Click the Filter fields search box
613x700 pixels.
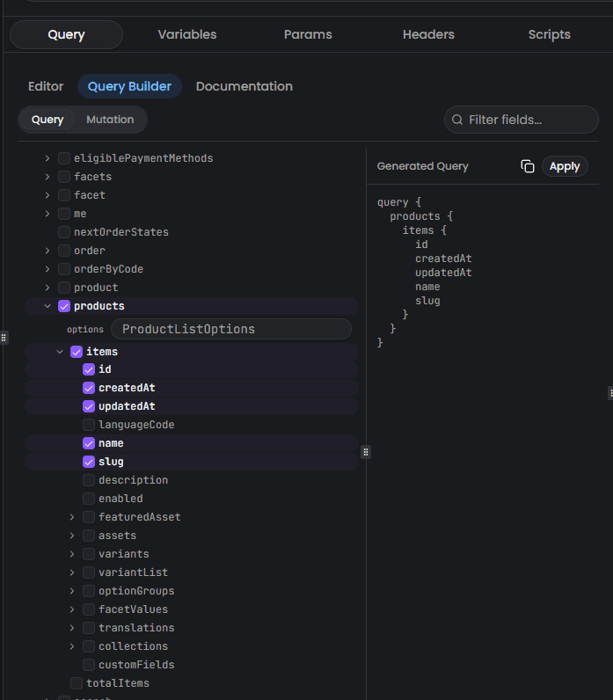521,120
